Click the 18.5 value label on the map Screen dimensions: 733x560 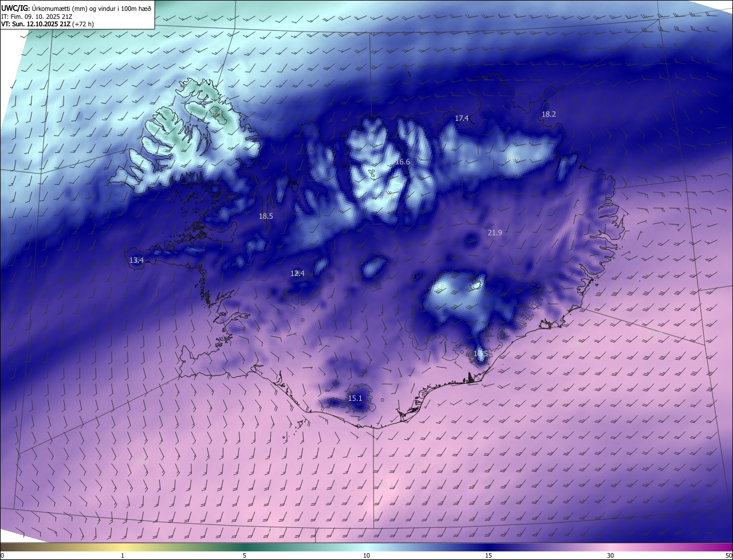(x=266, y=216)
